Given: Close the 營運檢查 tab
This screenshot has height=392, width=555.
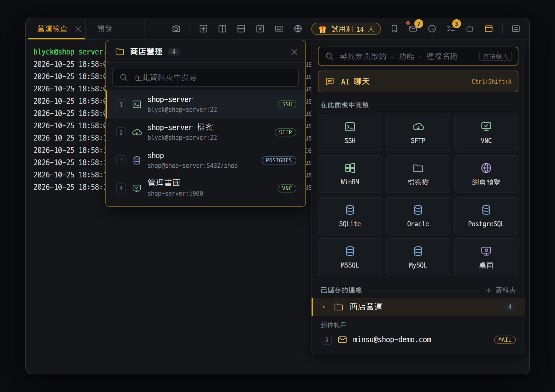Looking at the screenshot, I should pyautogui.click(x=78, y=29).
